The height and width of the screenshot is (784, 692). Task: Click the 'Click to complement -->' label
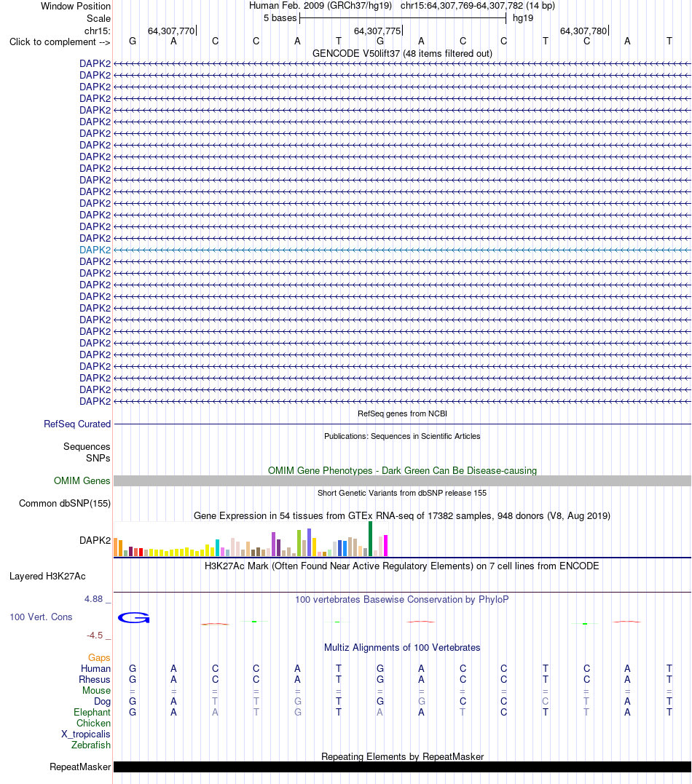tap(60, 42)
